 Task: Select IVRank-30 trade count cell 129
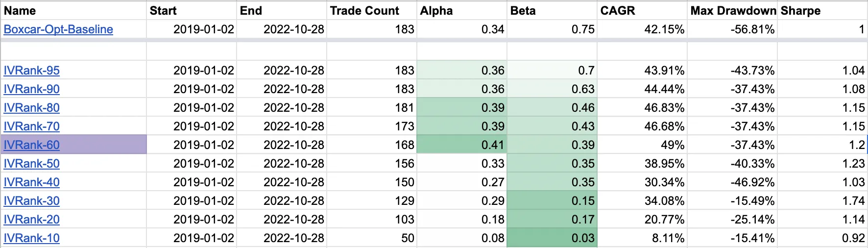click(x=372, y=201)
